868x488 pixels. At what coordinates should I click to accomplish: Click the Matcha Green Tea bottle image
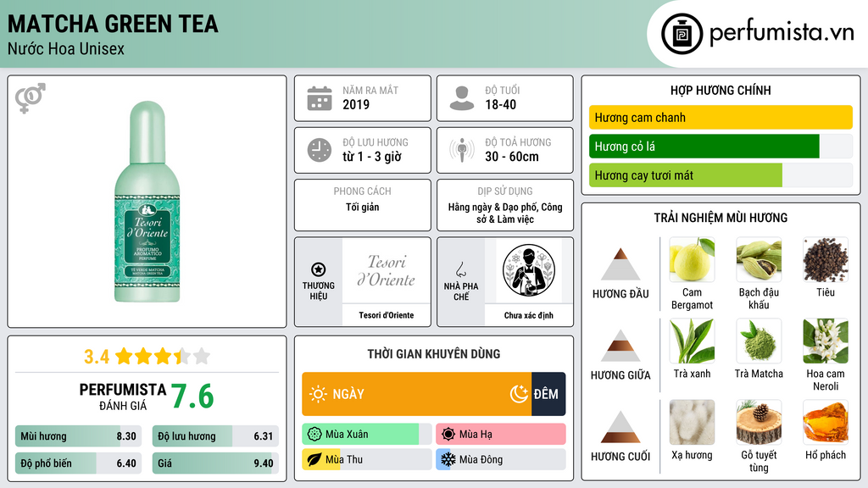[x=147, y=202]
